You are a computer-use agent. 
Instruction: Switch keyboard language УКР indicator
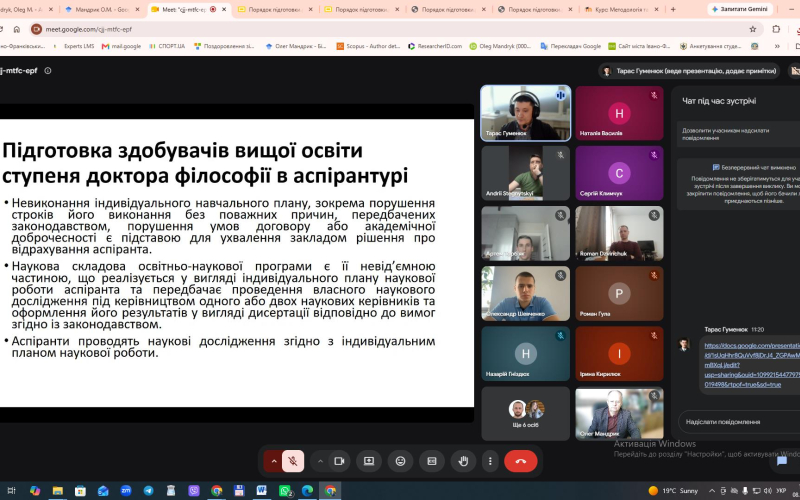[781, 491]
